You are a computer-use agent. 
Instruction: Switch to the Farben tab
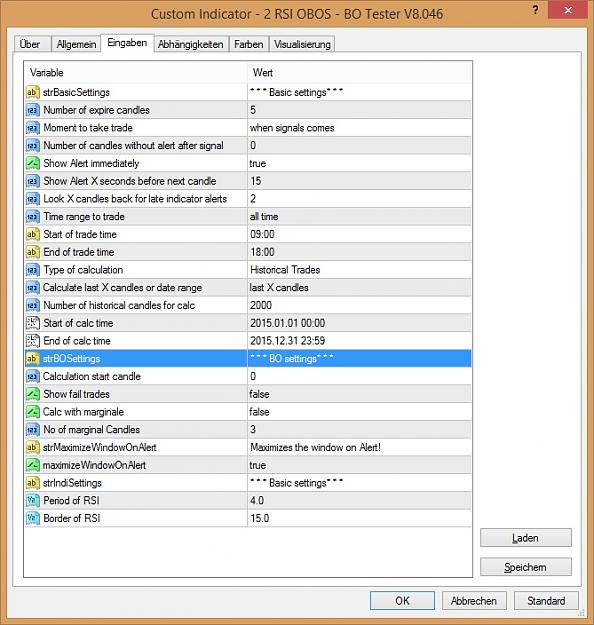pos(249,44)
